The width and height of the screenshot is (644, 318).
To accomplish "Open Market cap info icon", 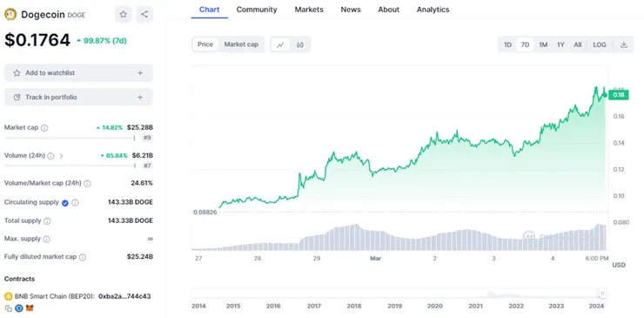I will [x=44, y=128].
